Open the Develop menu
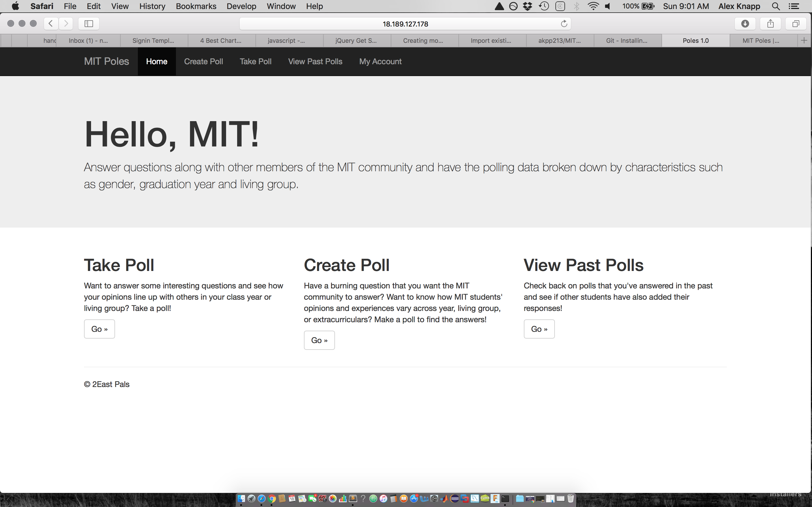Screen dimensions: 812x507 [x=241, y=6]
